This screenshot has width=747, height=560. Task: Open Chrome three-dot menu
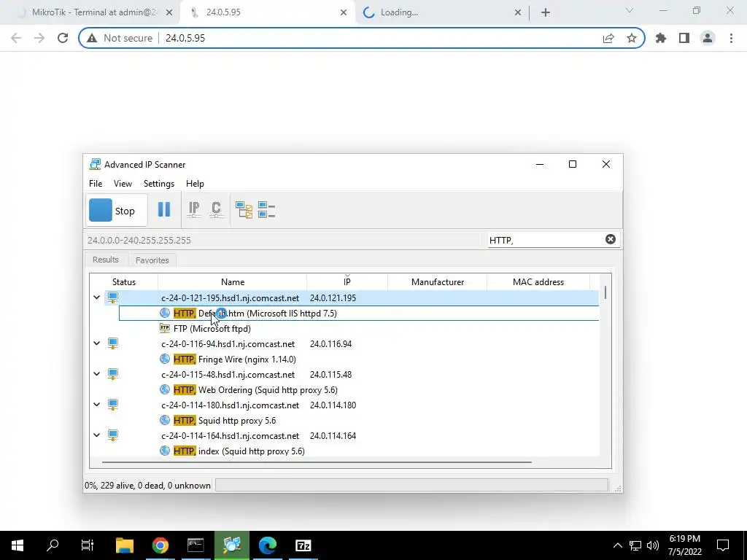click(x=731, y=38)
